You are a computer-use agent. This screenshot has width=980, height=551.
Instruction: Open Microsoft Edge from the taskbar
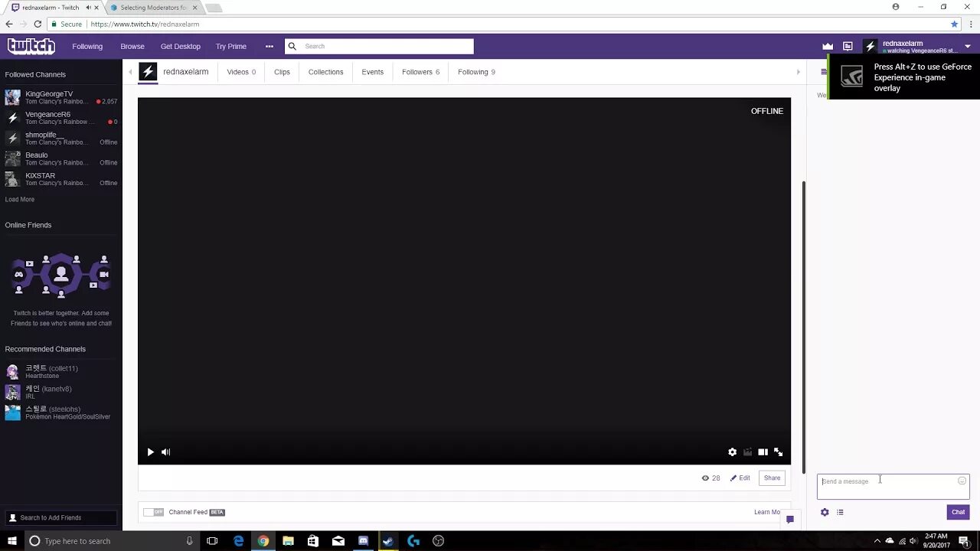pyautogui.click(x=238, y=541)
